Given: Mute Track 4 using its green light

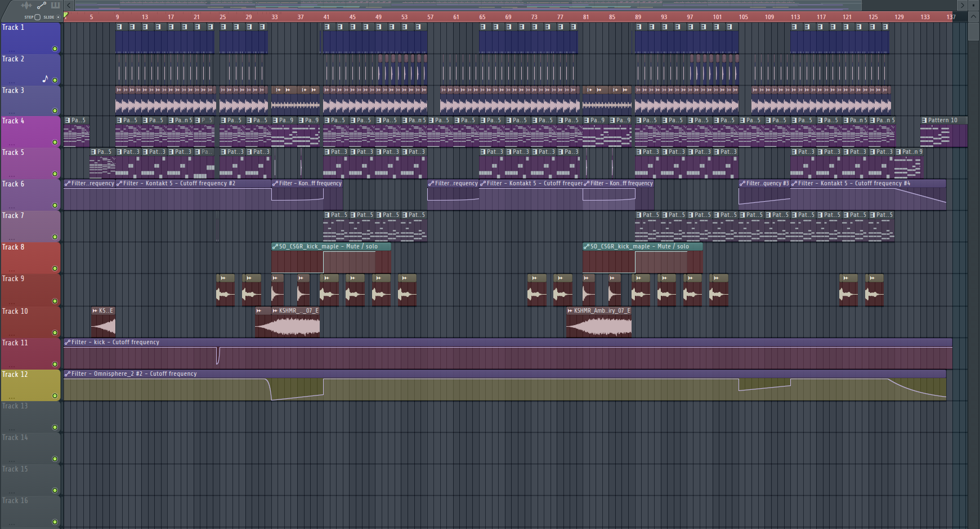Looking at the screenshot, I should [55, 142].
